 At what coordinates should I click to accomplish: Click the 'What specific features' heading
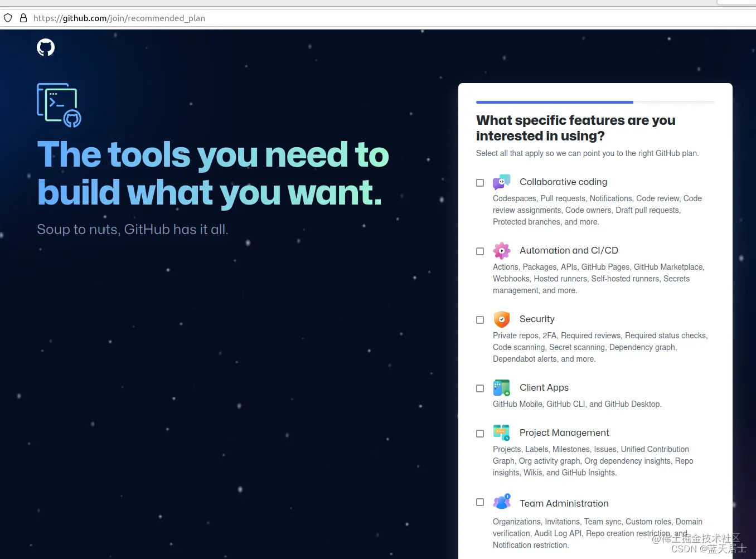575,128
